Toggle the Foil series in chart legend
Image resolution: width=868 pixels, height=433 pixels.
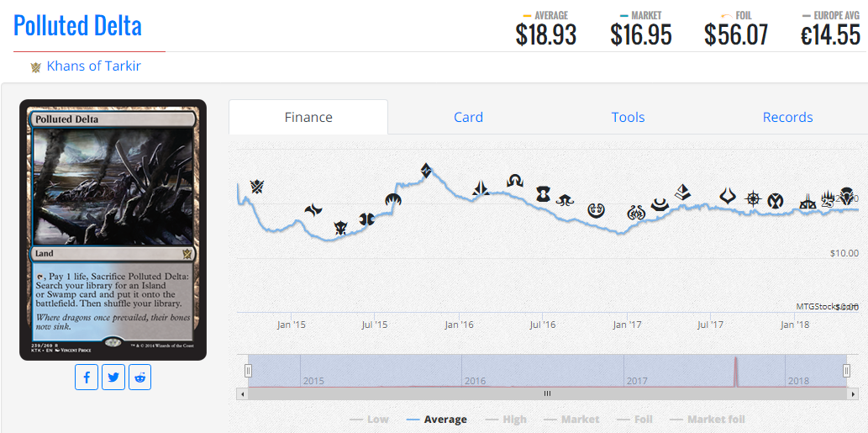coord(634,420)
